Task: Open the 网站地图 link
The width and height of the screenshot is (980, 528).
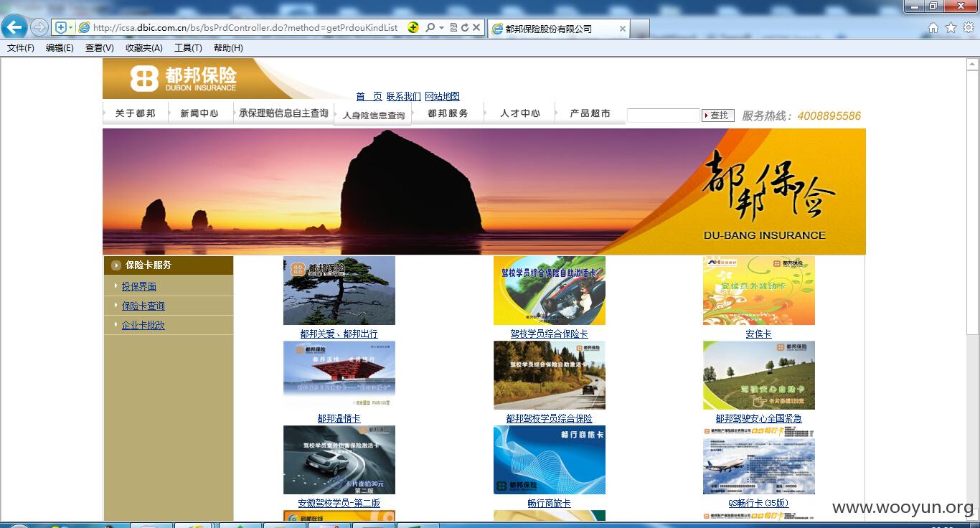Action: pyautogui.click(x=442, y=96)
